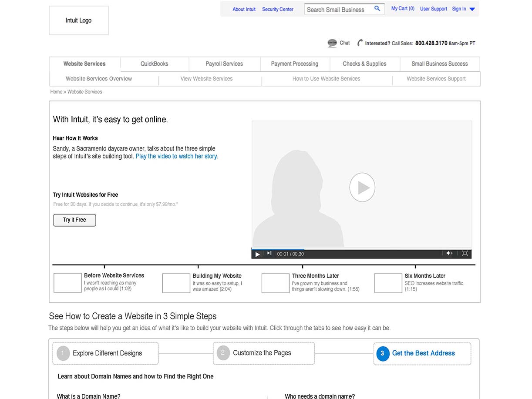This screenshot has height=399, width=532.
Task: Click the 'Three Months Later' chapter title
Action: (316, 276)
